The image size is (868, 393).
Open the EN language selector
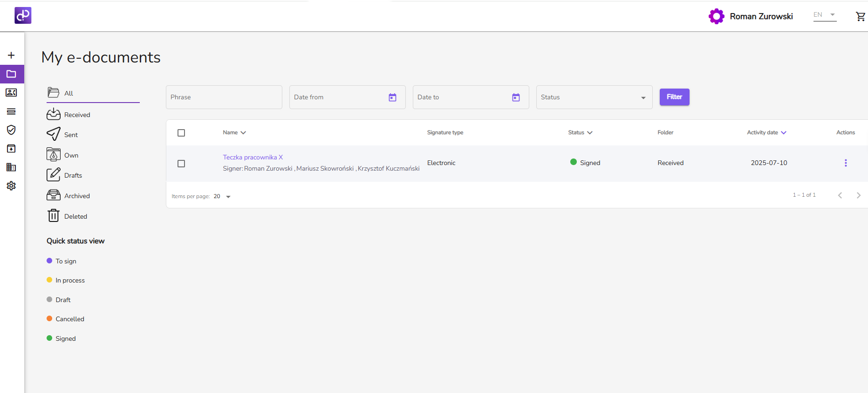(824, 15)
